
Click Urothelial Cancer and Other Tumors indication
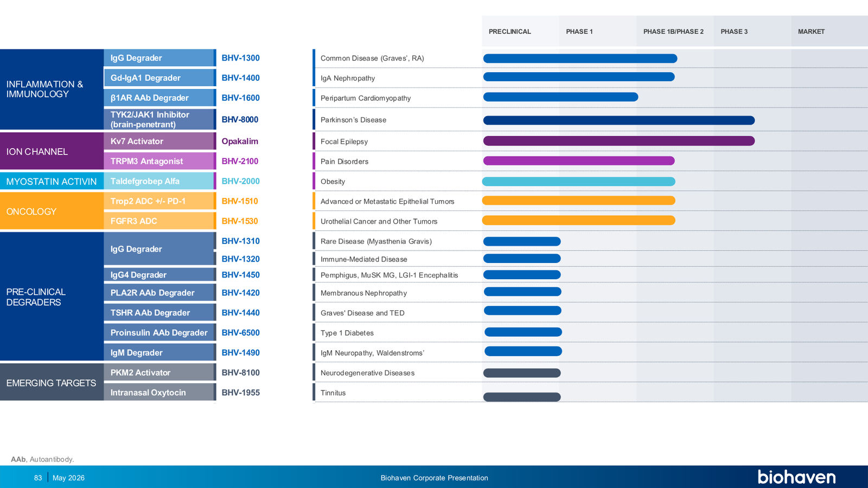click(379, 221)
